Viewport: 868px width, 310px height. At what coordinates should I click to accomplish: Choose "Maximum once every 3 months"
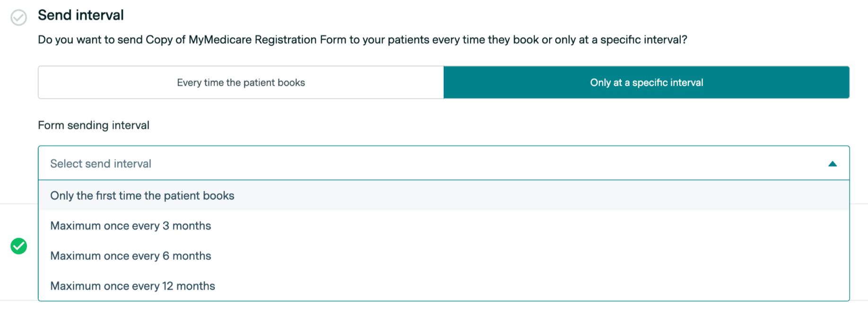click(131, 226)
